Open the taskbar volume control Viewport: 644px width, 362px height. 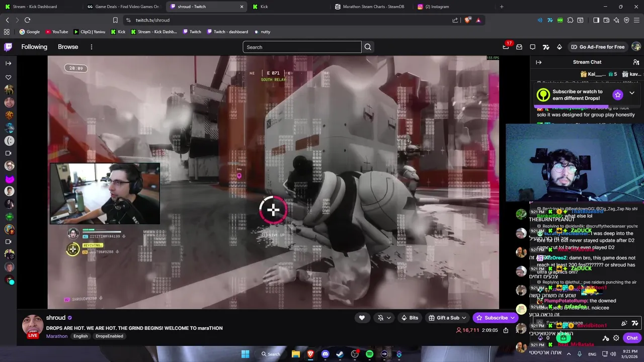tap(613, 354)
